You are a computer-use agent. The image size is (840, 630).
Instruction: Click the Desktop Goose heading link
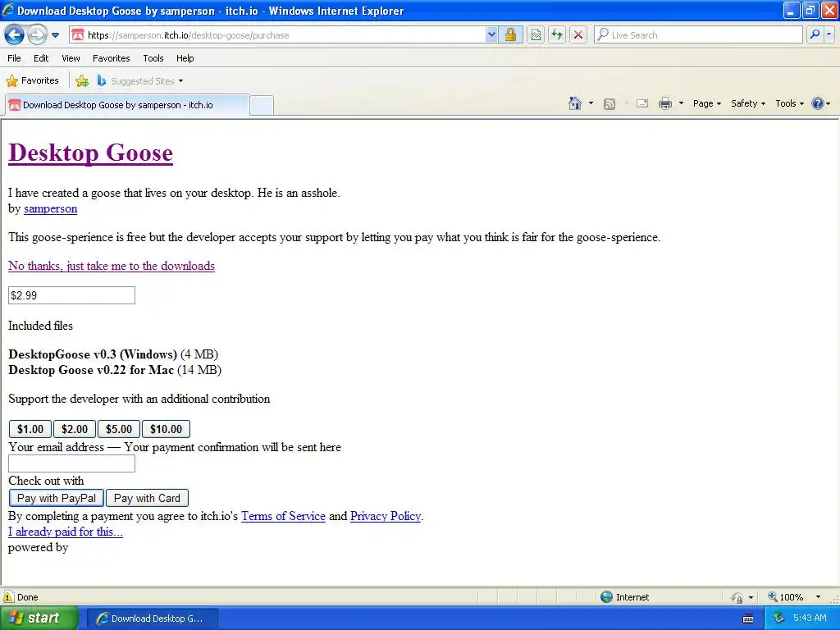[x=90, y=153]
